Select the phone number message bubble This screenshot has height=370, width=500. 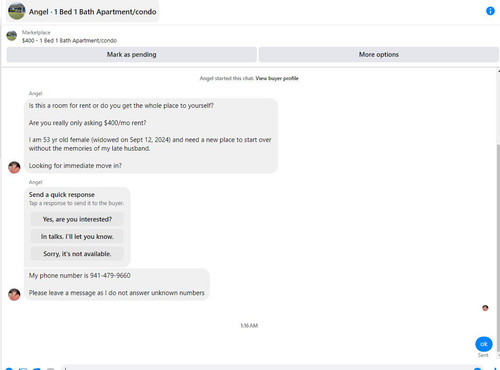(117, 284)
